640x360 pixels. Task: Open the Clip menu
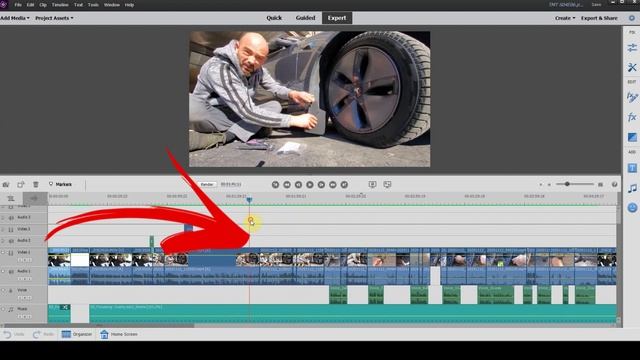click(43, 5)
